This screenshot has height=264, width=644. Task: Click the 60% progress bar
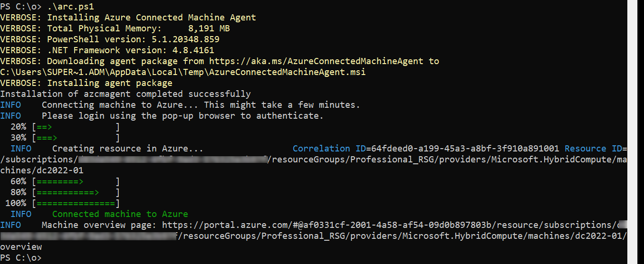tap(76, 182)
